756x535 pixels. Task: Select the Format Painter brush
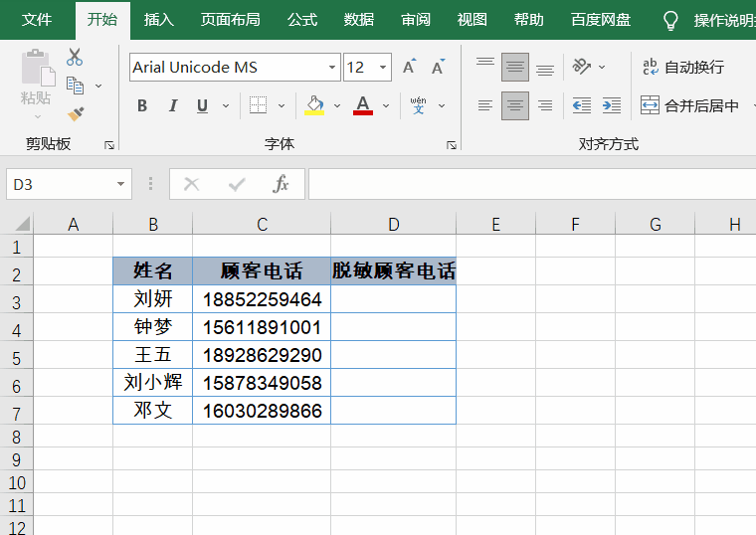pyautogui.click(x=76, y=114)
